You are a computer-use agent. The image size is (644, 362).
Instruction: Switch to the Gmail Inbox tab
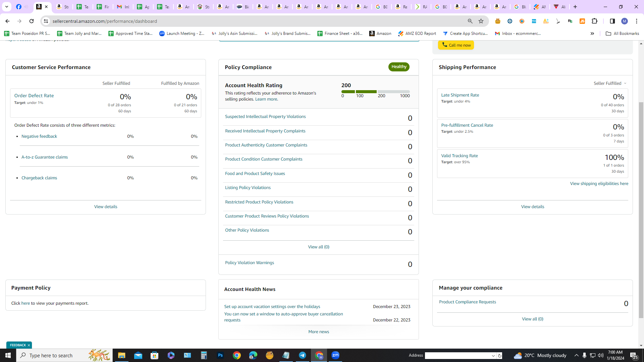pyautogui.click(x=123, y=7)
